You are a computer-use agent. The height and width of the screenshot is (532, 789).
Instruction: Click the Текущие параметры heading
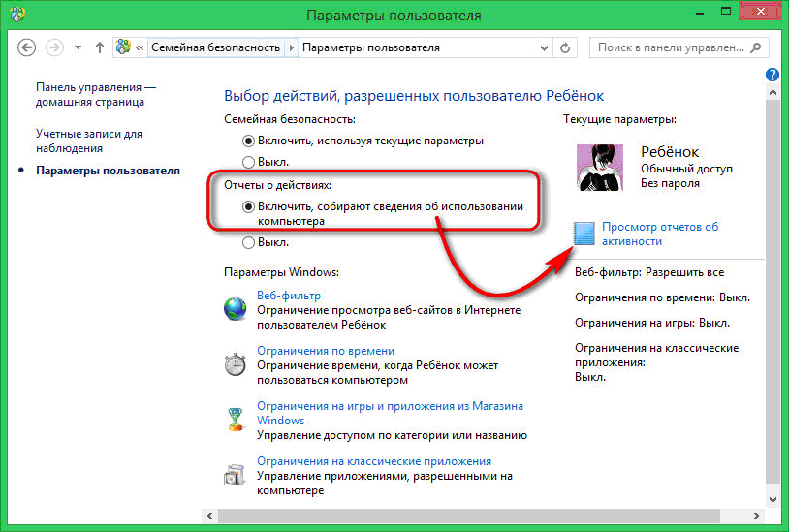coord(619,119)
